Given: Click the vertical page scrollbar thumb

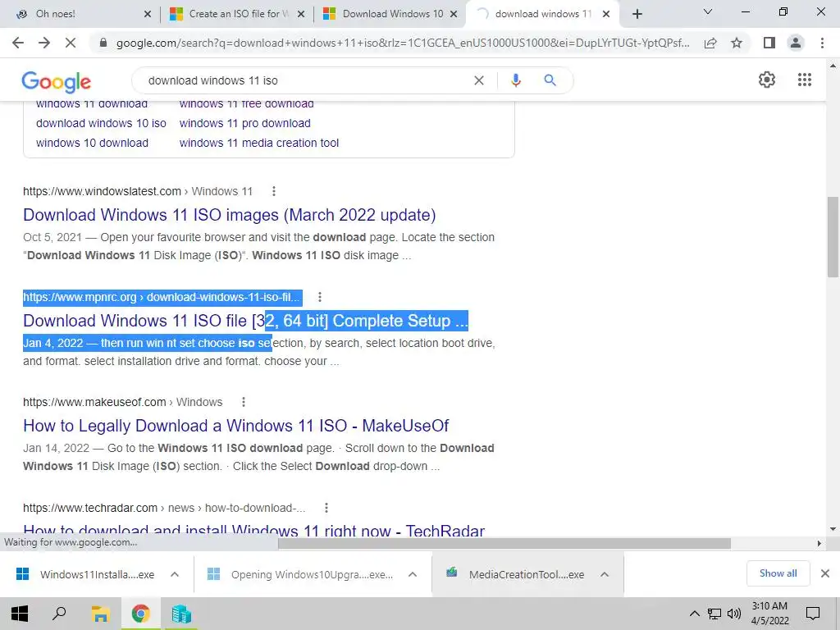Looking at the screenshot, I should click(x=833, y=236).
